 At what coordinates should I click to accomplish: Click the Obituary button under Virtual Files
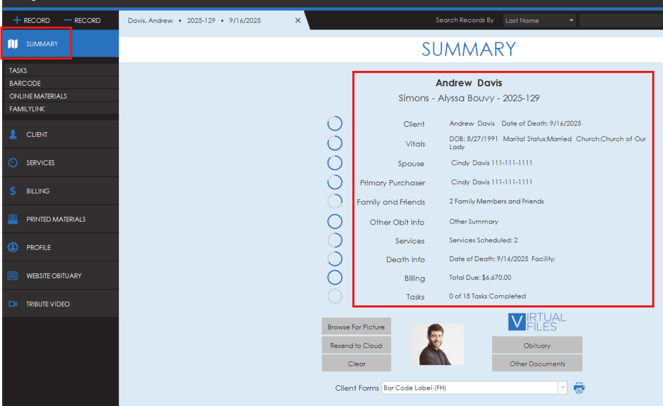point(537,346)
